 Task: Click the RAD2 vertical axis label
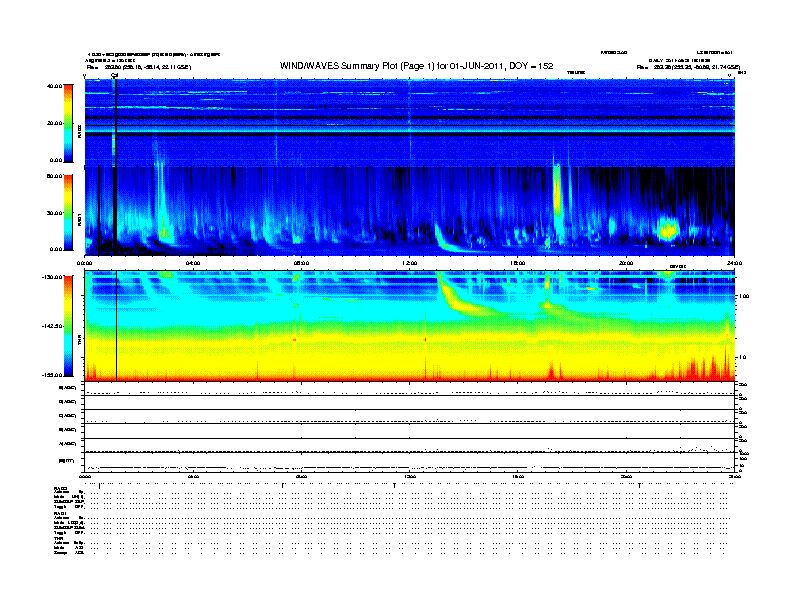tap(79, 132)
